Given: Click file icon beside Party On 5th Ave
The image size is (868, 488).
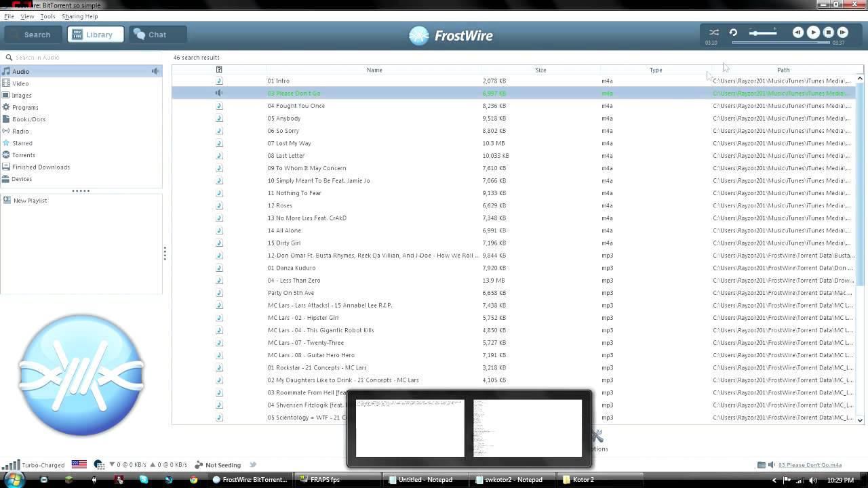Looking at the screenshot, I should point(219,293).
